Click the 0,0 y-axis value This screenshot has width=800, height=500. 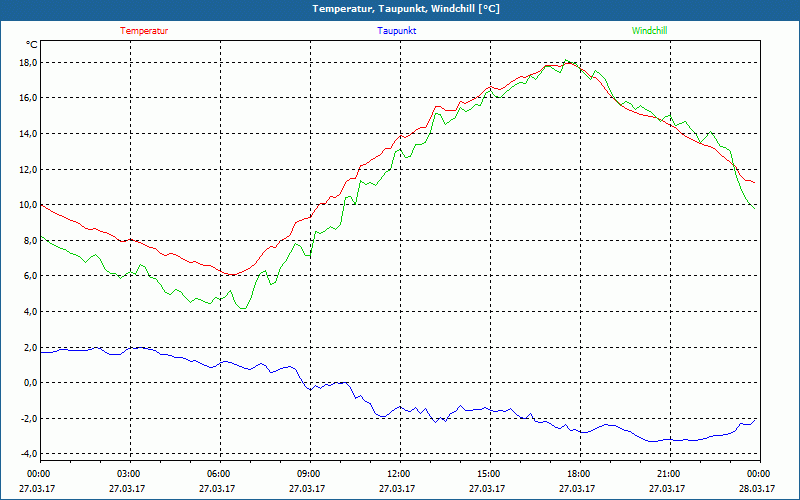(30, 382)
